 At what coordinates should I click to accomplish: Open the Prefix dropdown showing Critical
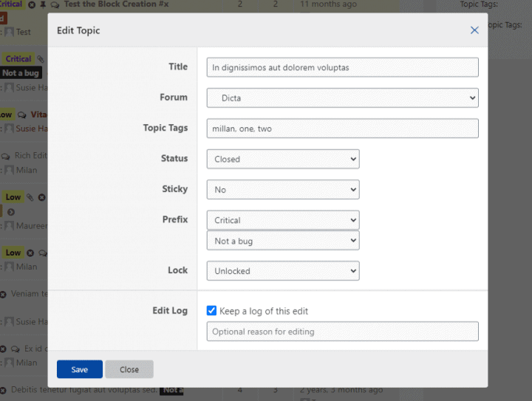coord(283,220)
